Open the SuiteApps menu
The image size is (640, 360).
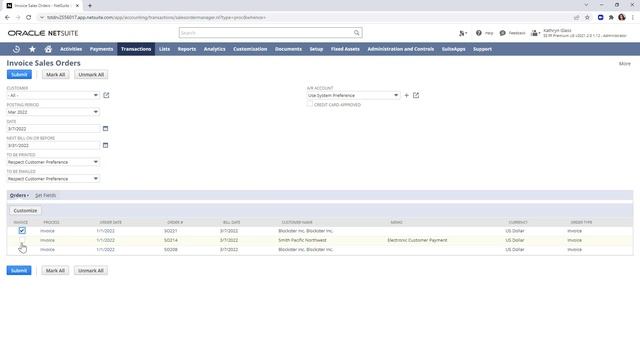(x=453, y=49)
